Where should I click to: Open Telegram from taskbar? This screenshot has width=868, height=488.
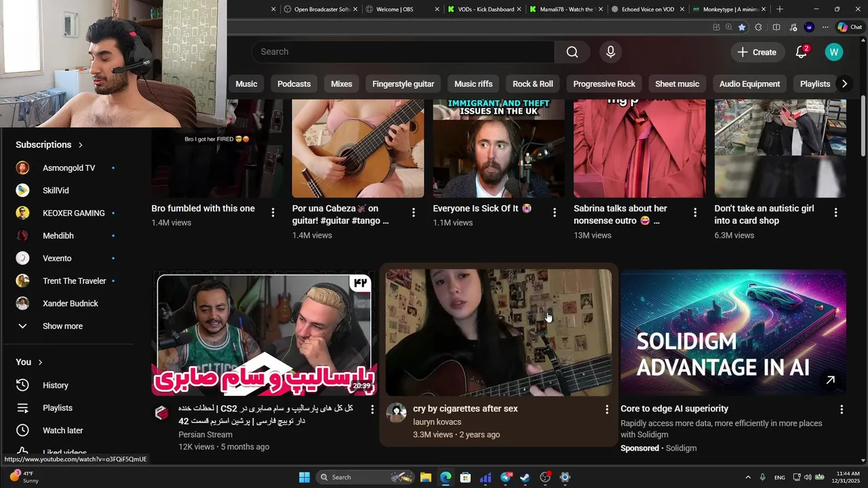tap(506, 477)
